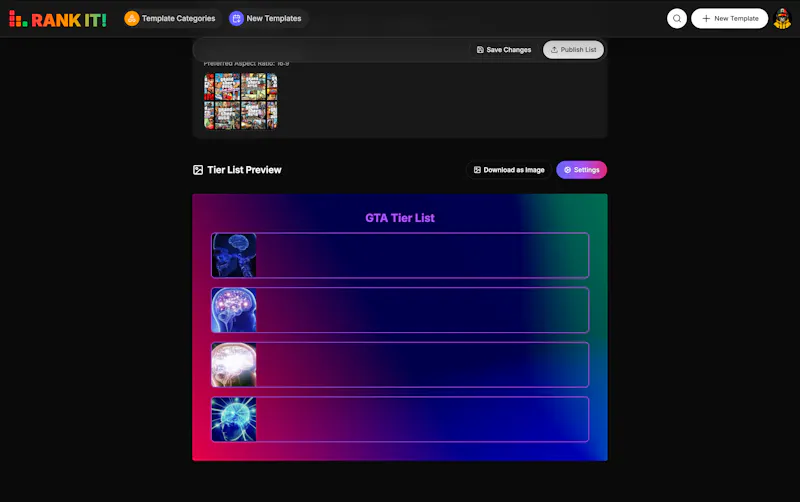This screenshot has height=502, width=800.
Task: Select the GTA games collage thumbnail
Action: [x=241, y=101]
